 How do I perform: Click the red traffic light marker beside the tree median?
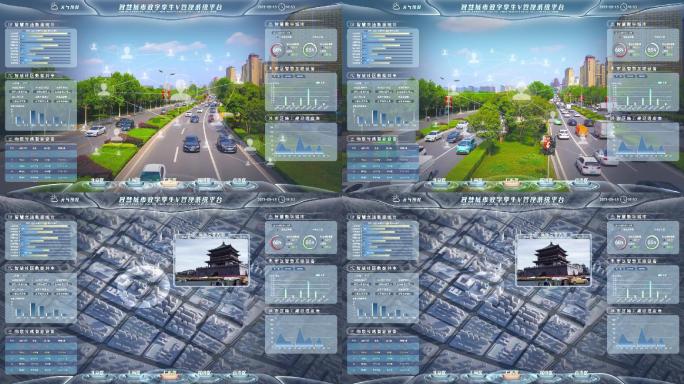[547, 144]
